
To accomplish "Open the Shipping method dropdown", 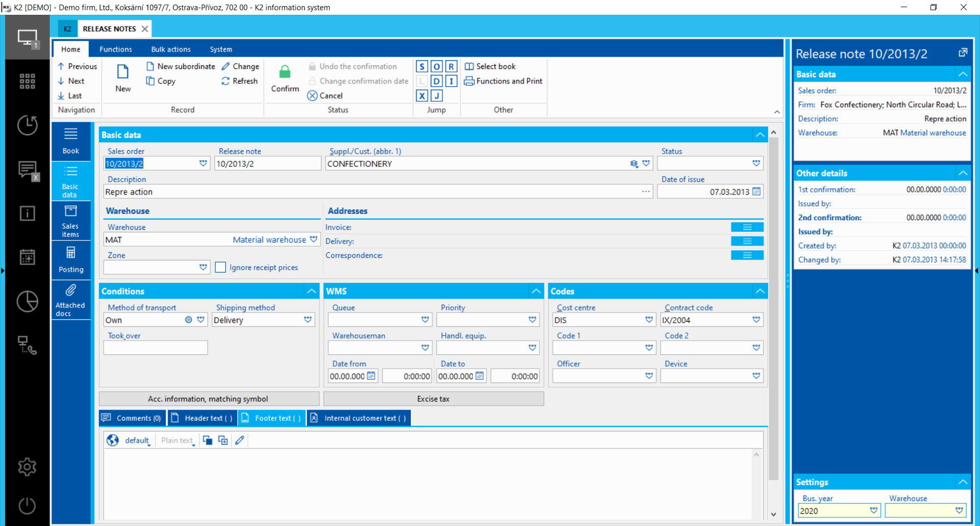I will [x=308, y=320].
